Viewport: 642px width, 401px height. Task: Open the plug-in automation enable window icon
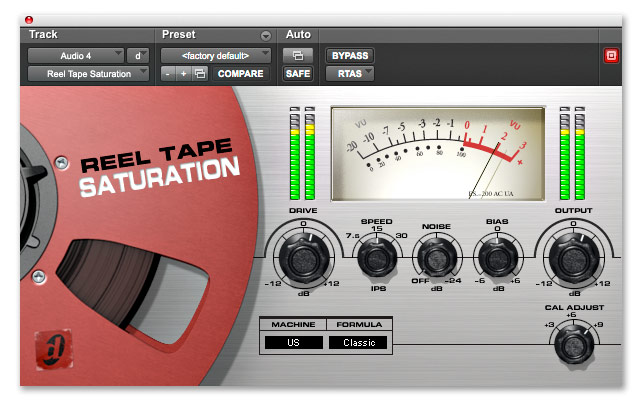298,56
